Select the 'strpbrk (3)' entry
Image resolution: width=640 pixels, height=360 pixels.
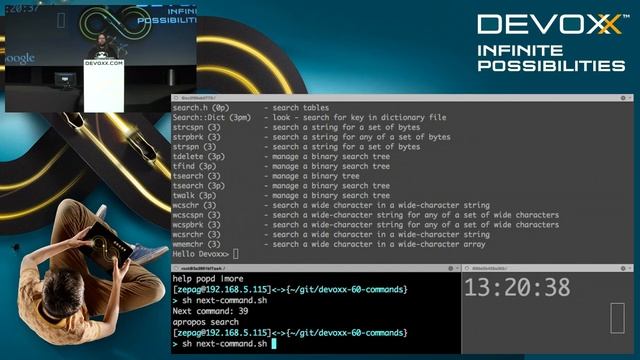pyautogui.click(x=196, y=137)
